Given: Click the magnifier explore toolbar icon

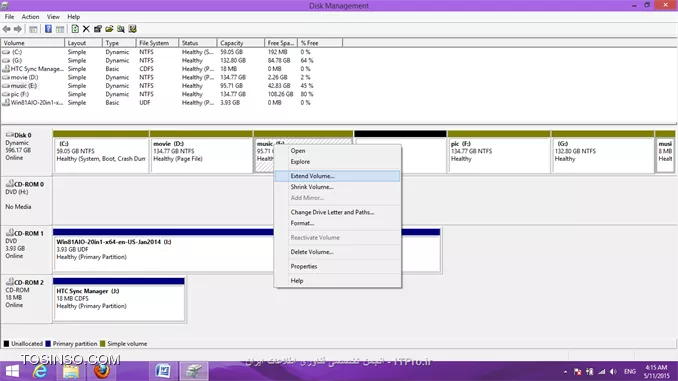Looking at the screenshot, I should 121,29.
